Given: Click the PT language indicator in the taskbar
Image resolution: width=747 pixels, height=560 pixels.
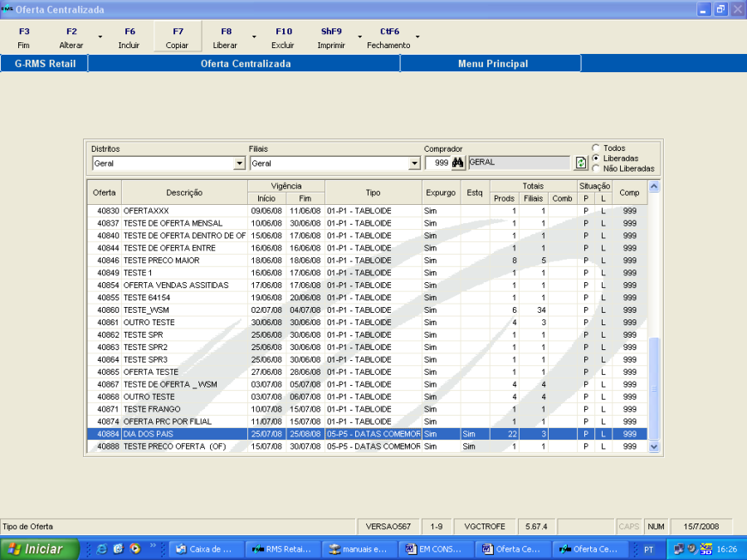Looking at the screenshot, I should pos(648,549).
